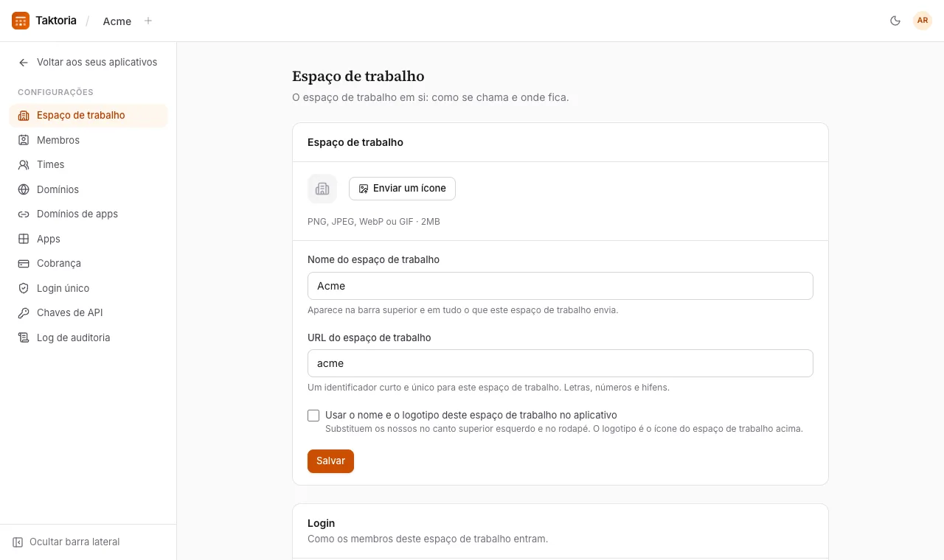The image size is (944, 560).
Task: Click the Apps grid icon
Action: (x=24, y=239)
